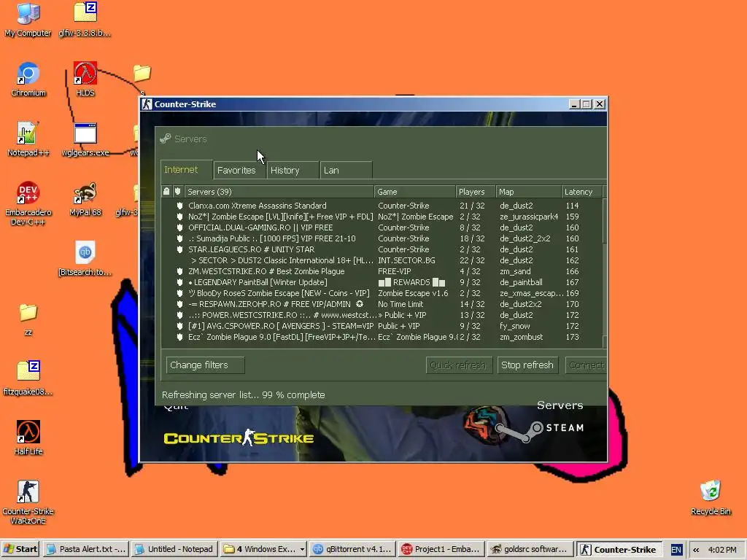Screen dimensions: 747x560
Task: Select the BlooDy RoseS Zombie Escape server
Action: pos(382,293)
